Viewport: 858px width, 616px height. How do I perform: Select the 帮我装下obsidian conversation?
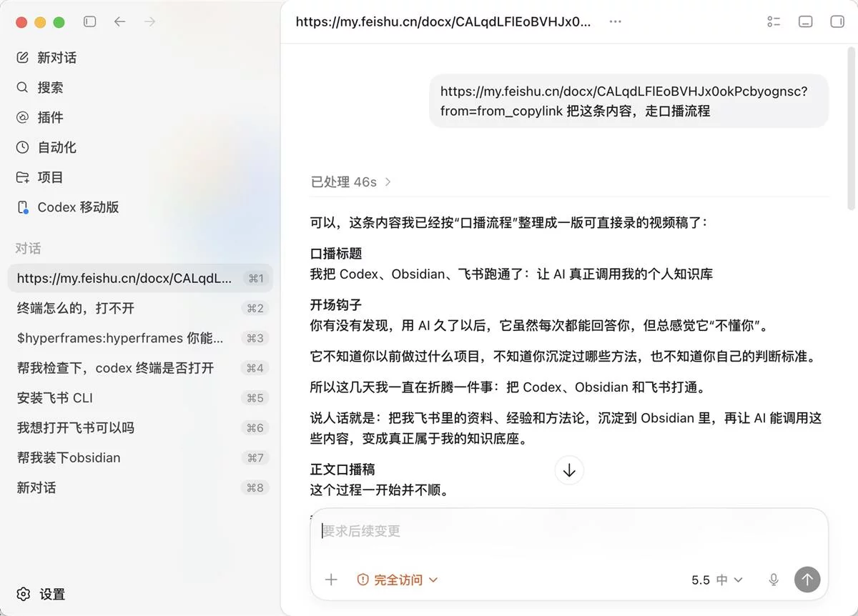pyautogui.click(x=140, y=458)
